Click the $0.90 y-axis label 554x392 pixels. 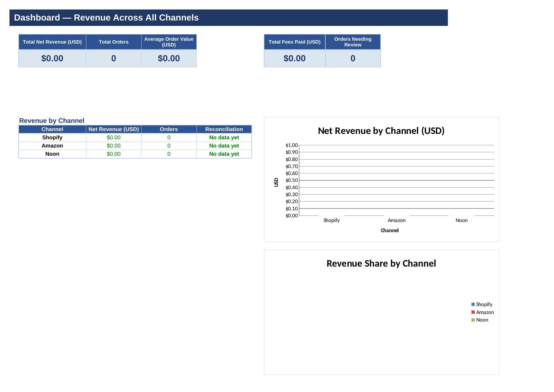click(292, 152)
